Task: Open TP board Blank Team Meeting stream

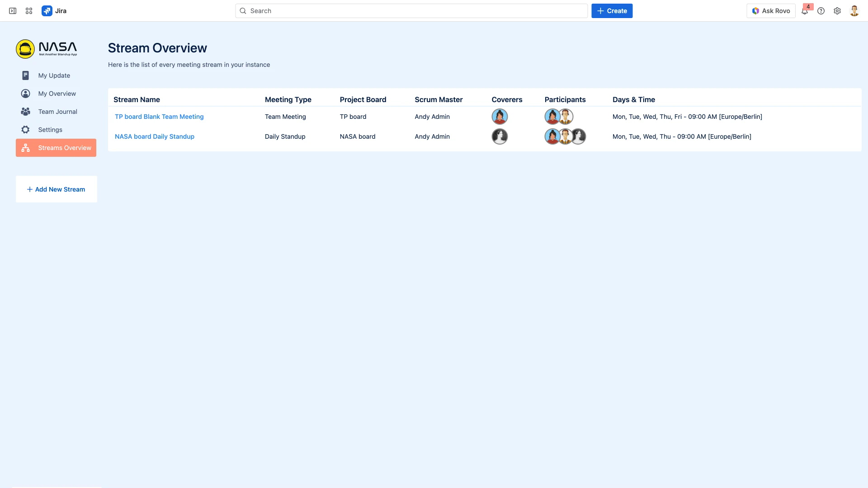Action: click(x=159, y=117)
